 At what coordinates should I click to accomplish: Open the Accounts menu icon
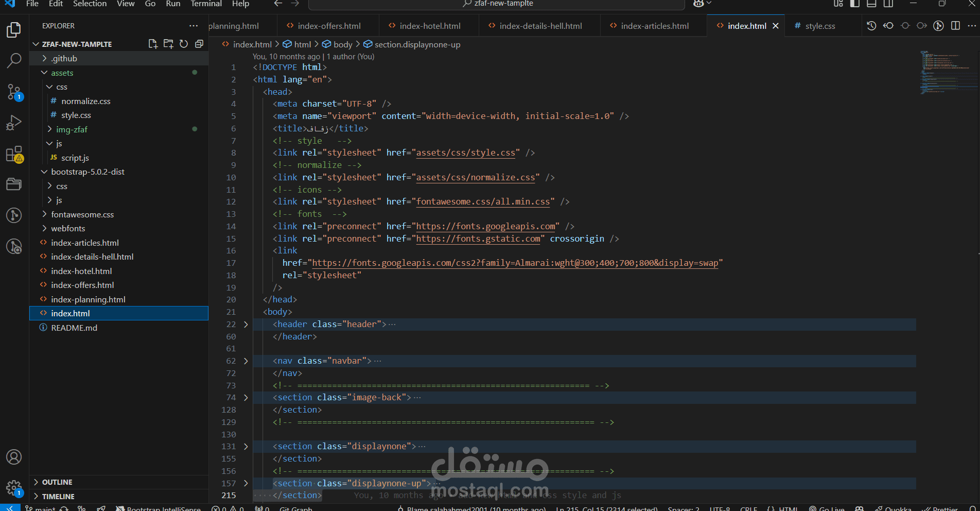pos(14,457)
